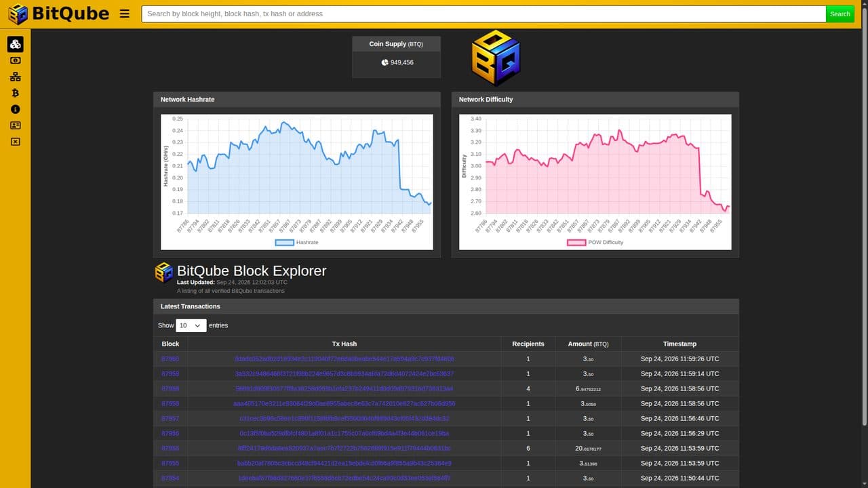Open transaction hash starting 1deebaf6
The width and height of the screenshot is (868, 488).
click(x=344, y=478)
